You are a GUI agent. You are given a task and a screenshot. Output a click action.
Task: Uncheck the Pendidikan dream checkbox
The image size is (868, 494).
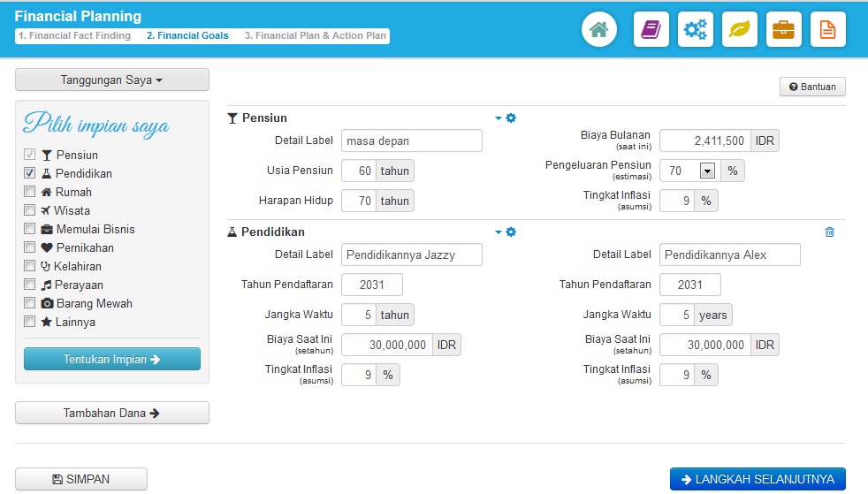(29, 173)
